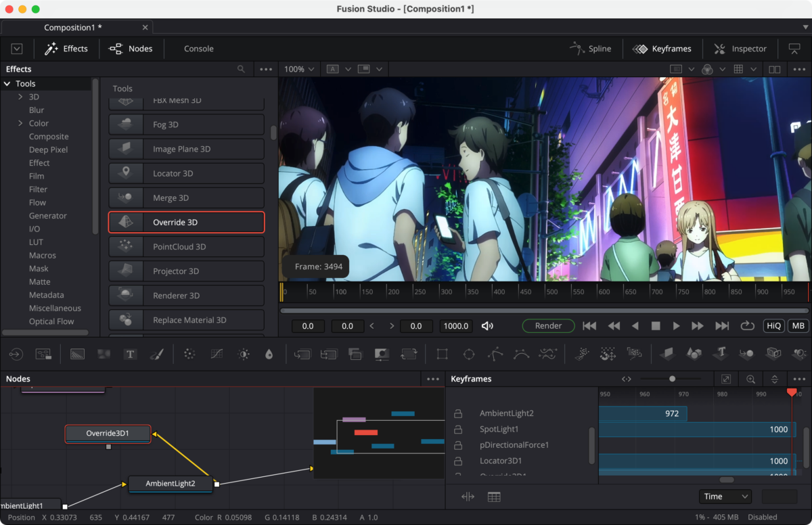The height and width of the screenshot is (525, 812).
Task: Select the Matte category in Effects
Action: pyautogui.click(x=40, y=282)
